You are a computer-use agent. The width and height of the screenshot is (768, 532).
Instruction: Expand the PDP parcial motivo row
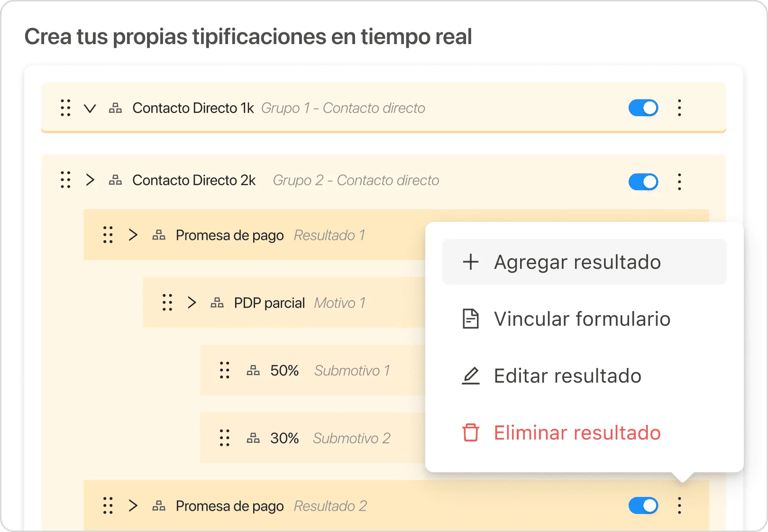(x=192, y=303)
